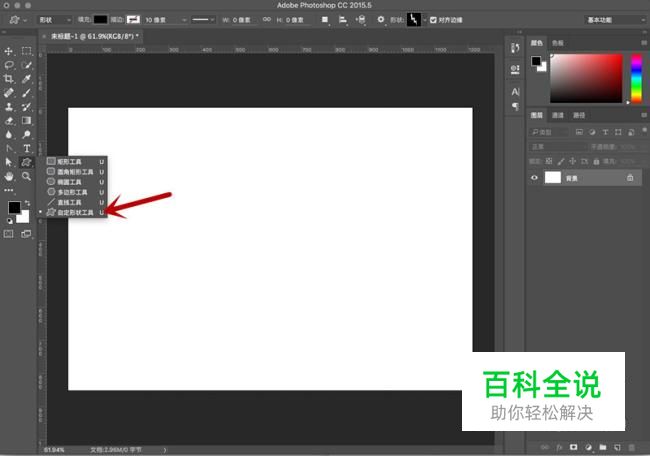Viewport: 650px width, 456px height.
Task: Select the Horizontal Type tool
Action: tap(27, 148)
